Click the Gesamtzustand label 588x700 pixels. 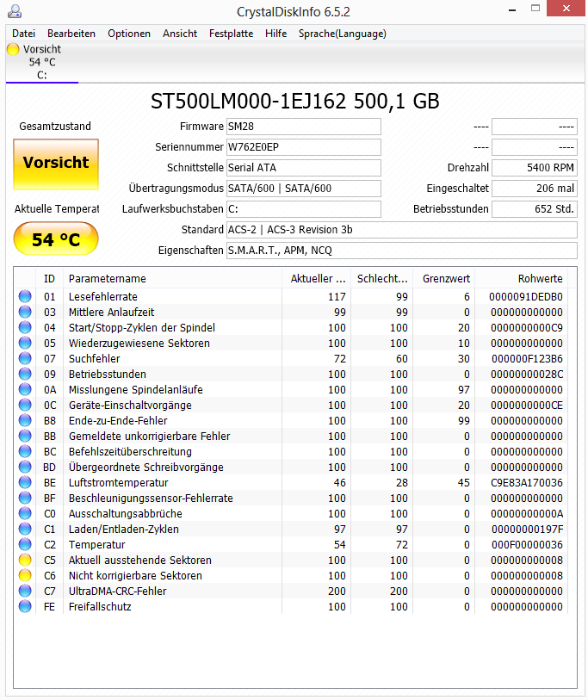coord(55,127)
